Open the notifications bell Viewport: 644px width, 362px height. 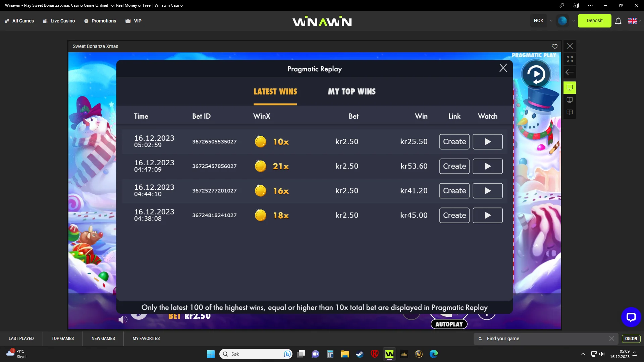point(618,21)
